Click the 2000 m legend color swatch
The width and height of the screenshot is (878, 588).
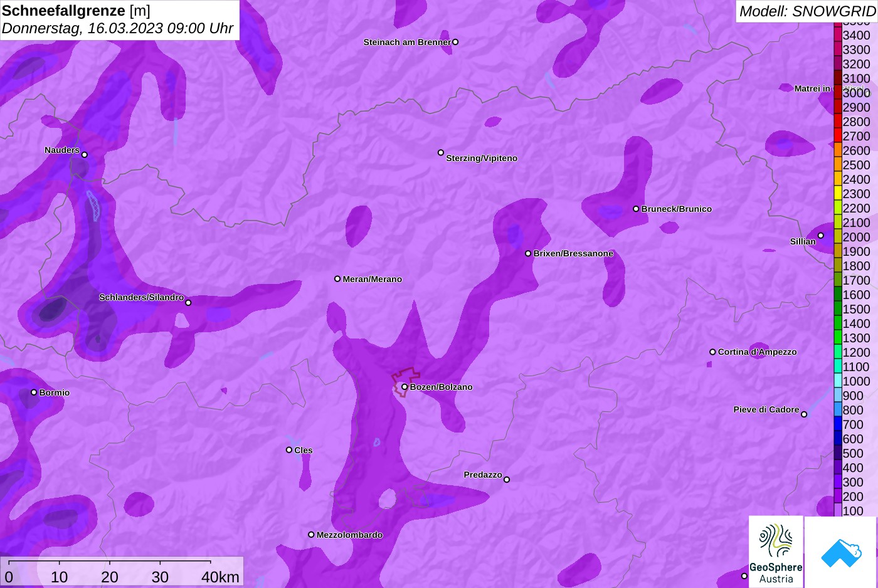click(x=838, y=236)
